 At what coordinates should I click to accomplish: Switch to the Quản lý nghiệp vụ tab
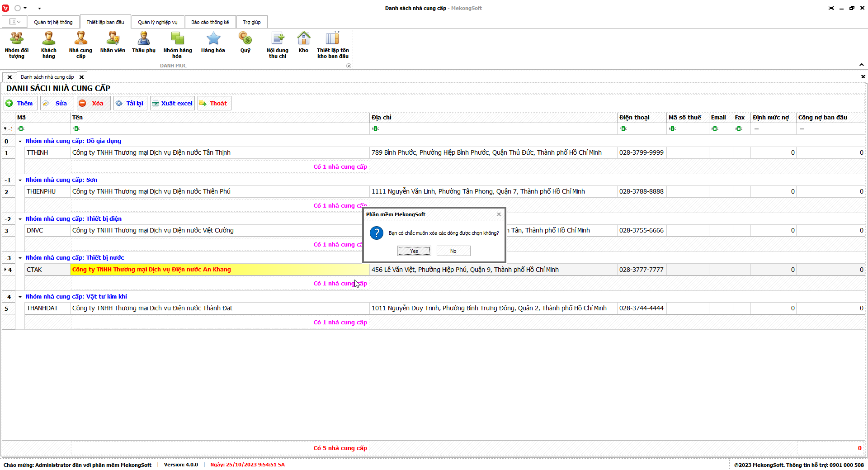point(158,22)
